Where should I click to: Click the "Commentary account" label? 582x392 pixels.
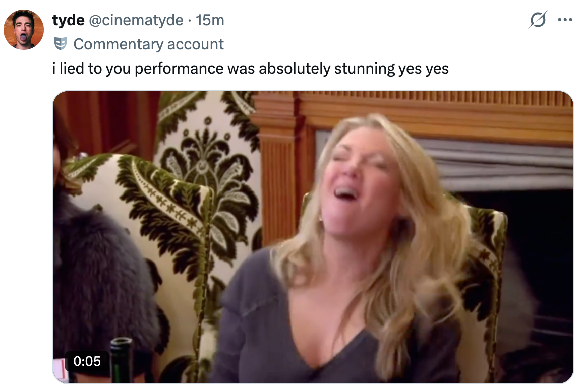point(148,44)
